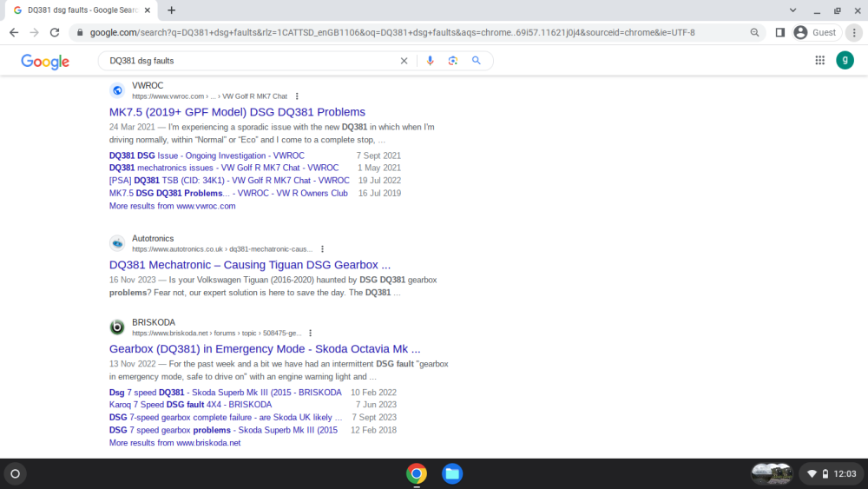Screen dimensions: 868x489
Task: Open the Google apps grid
Action: click(x=820, y=60)
